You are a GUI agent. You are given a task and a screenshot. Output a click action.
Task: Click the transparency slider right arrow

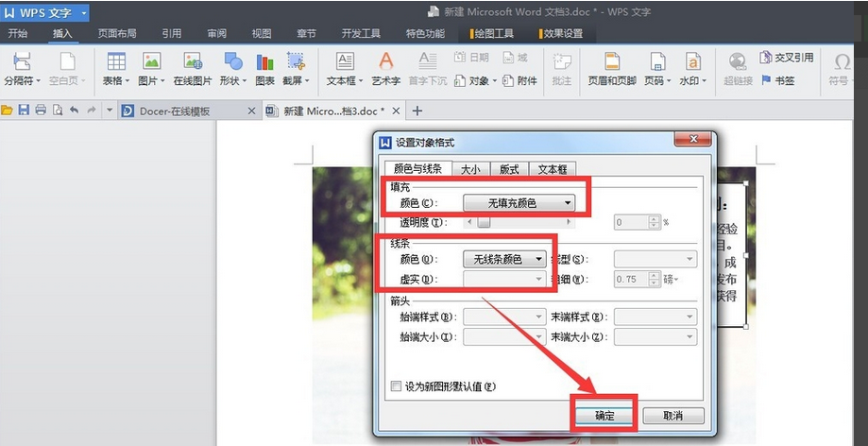tap(569, 222)
